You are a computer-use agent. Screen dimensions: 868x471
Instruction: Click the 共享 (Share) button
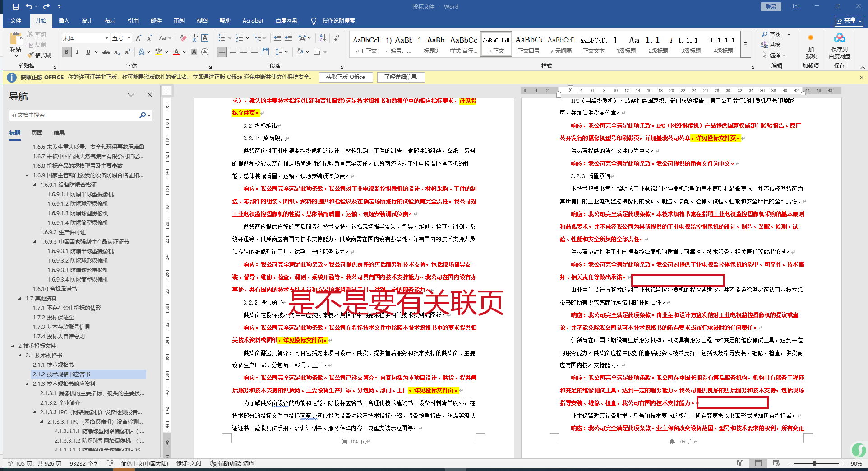(849, 21)
